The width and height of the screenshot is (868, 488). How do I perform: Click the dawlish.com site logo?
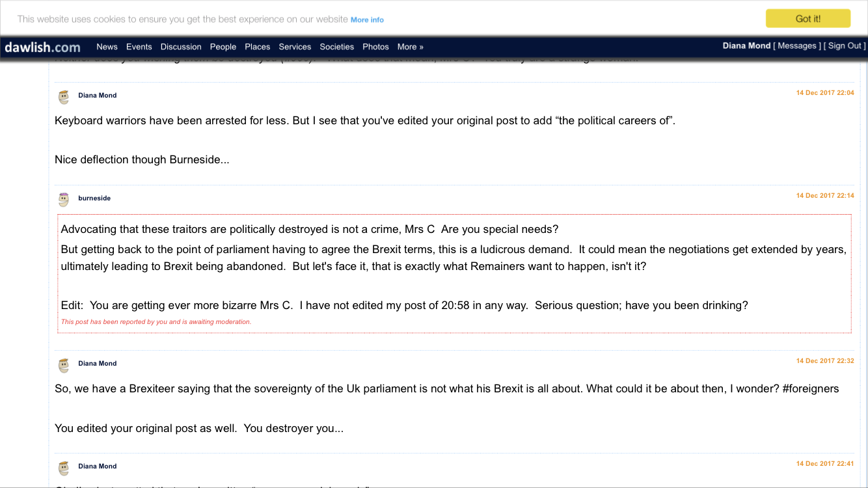43,47
